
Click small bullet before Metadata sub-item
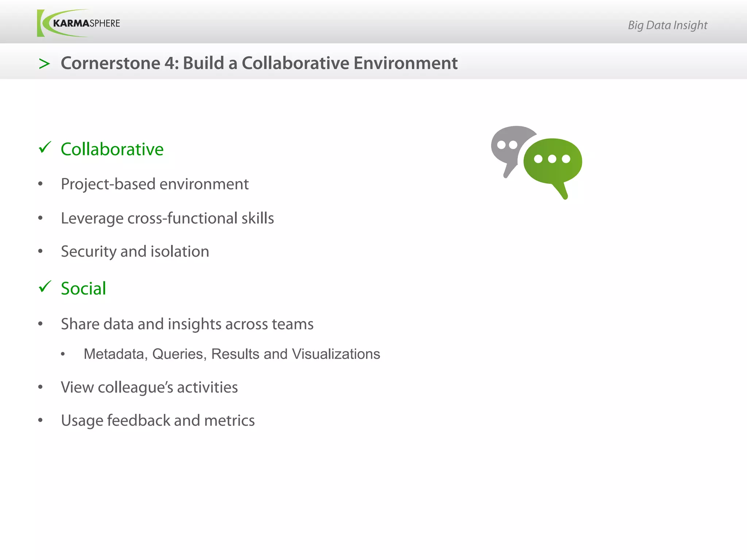[63, 354]
